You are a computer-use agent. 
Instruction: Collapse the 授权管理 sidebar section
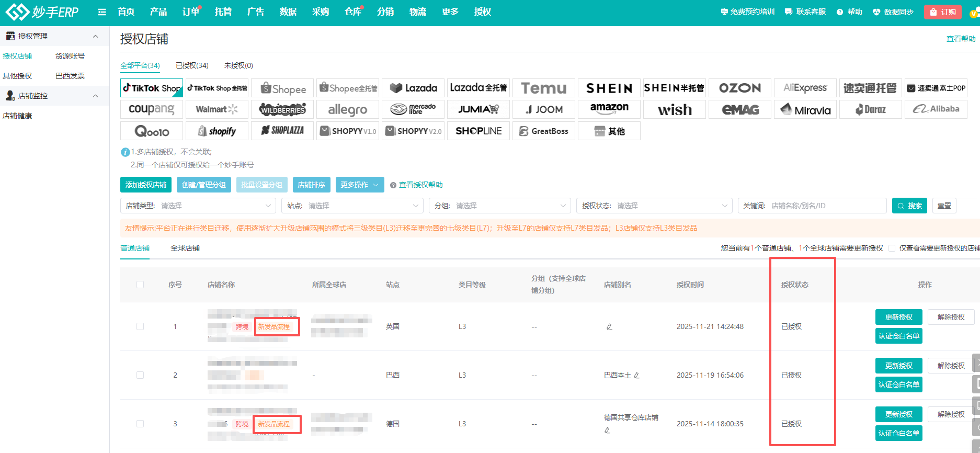(x=95, y=36)
